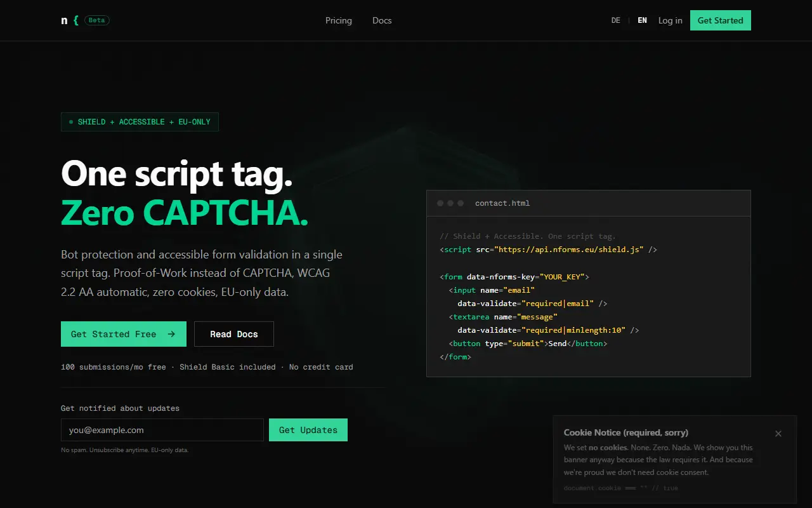
Task: Click the "Shield Basic included" text
Action: (228, 367)
